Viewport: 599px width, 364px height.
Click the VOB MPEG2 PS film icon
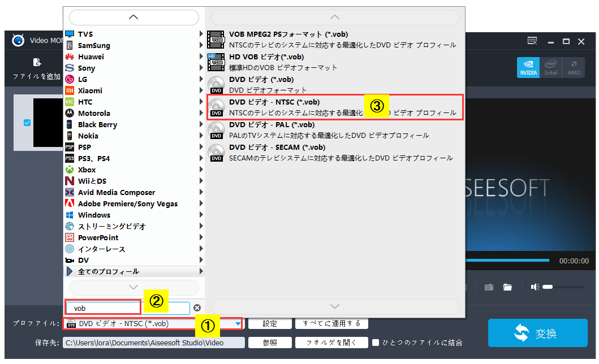[216, 40]
